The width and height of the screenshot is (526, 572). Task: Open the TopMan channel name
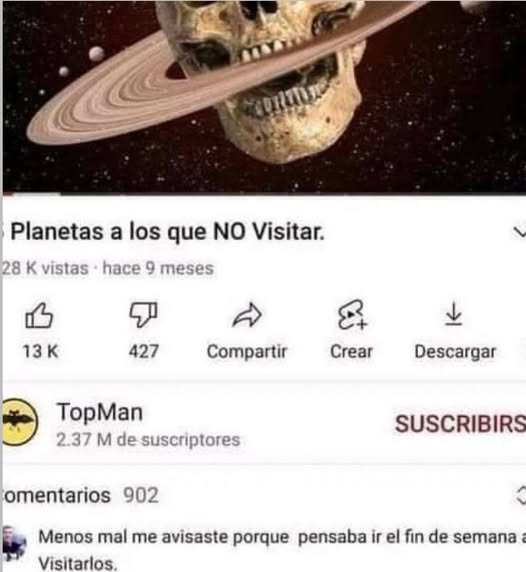pos(100,412)
